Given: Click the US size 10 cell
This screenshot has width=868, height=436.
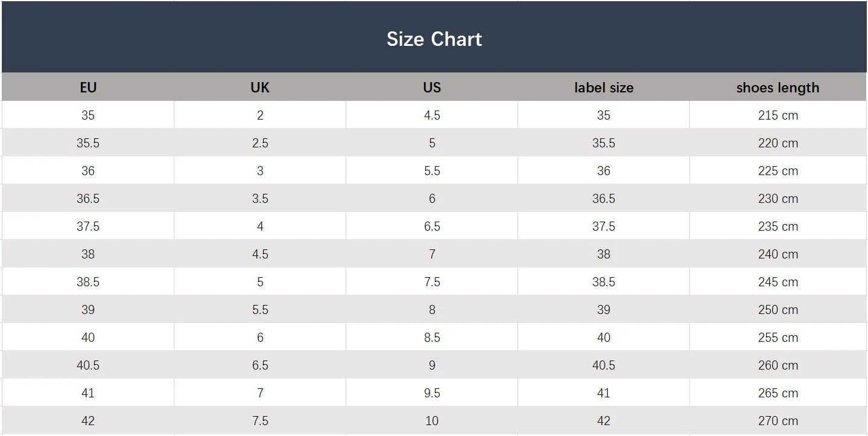Looking at the screenshot, I should pyautogui.click(x=432, y=421).
